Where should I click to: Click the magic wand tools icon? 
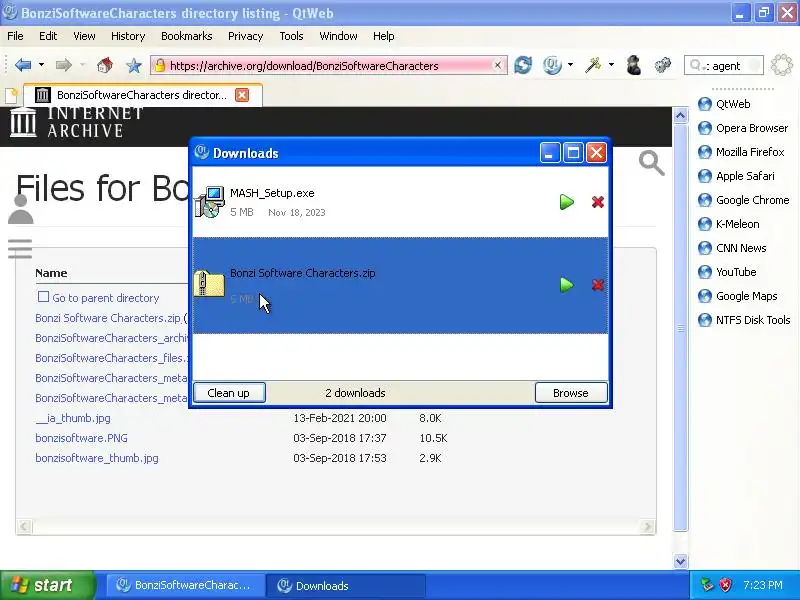[592, 65]
